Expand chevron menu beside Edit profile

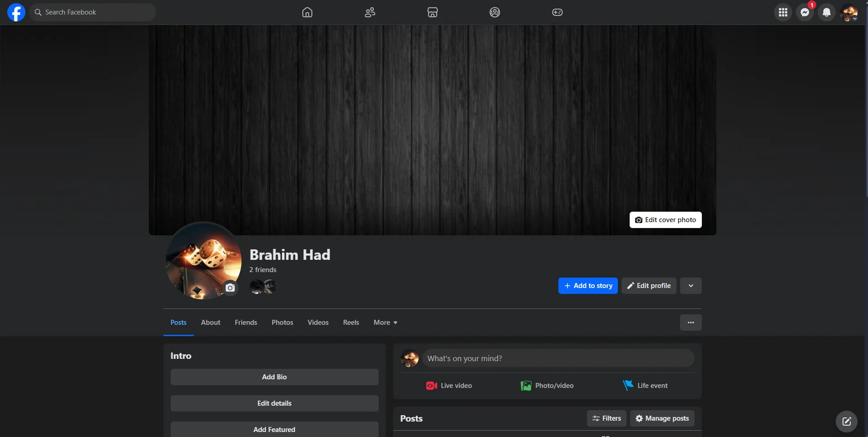pos(690,286)
